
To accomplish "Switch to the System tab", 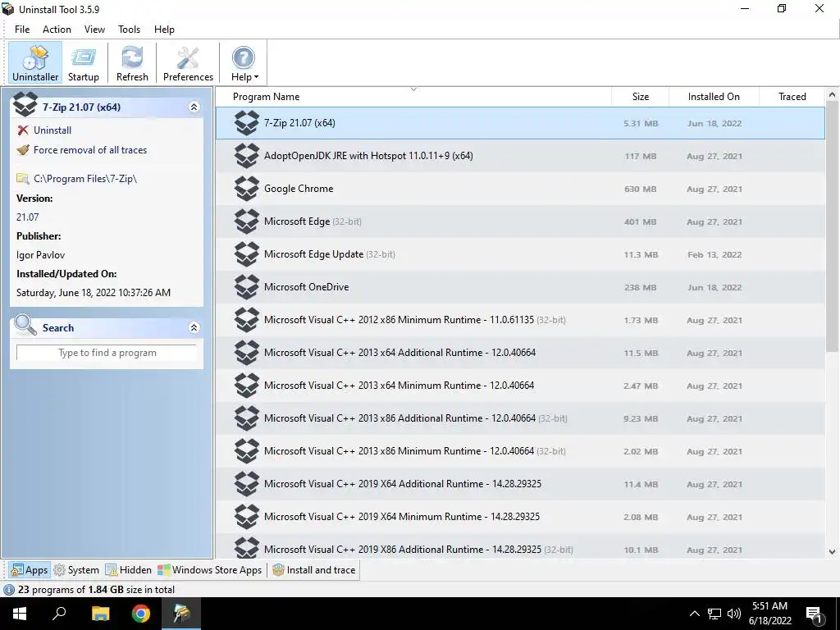I will click(x=76, y=570).
